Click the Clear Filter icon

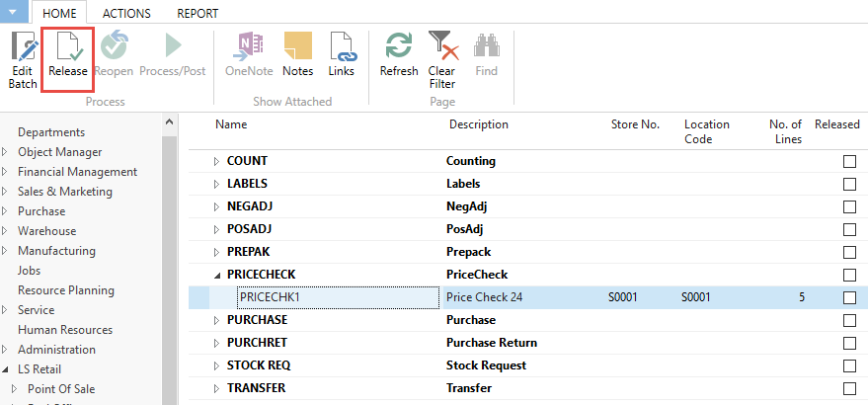coord(441,47)
